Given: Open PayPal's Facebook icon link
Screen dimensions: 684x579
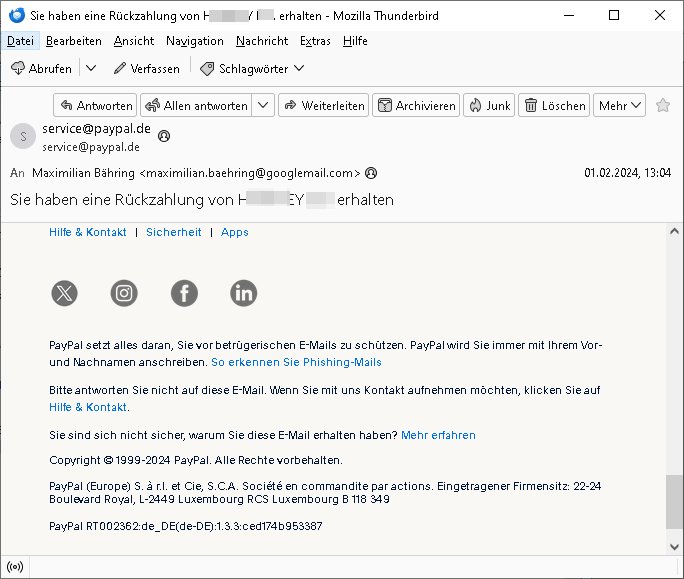Looking at the screenshot, I should pos(184,293).
